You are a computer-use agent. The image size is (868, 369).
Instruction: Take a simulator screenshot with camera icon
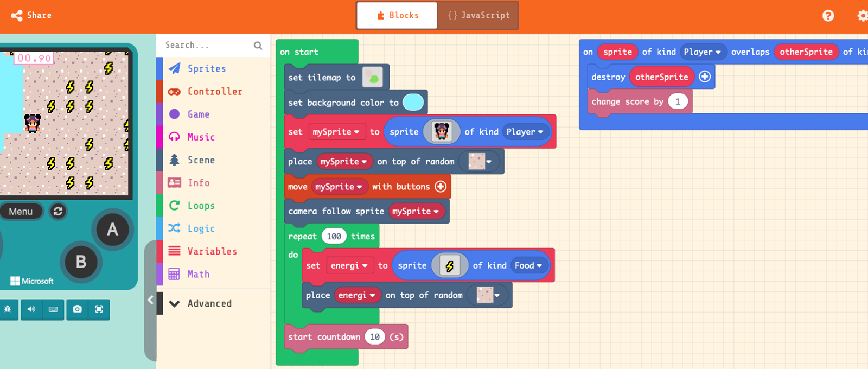(x=77, y=309)
